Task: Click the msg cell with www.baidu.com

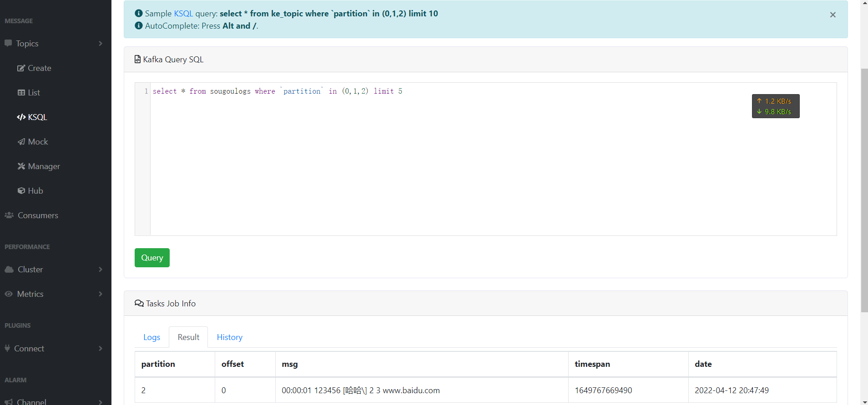Action: 422,390
